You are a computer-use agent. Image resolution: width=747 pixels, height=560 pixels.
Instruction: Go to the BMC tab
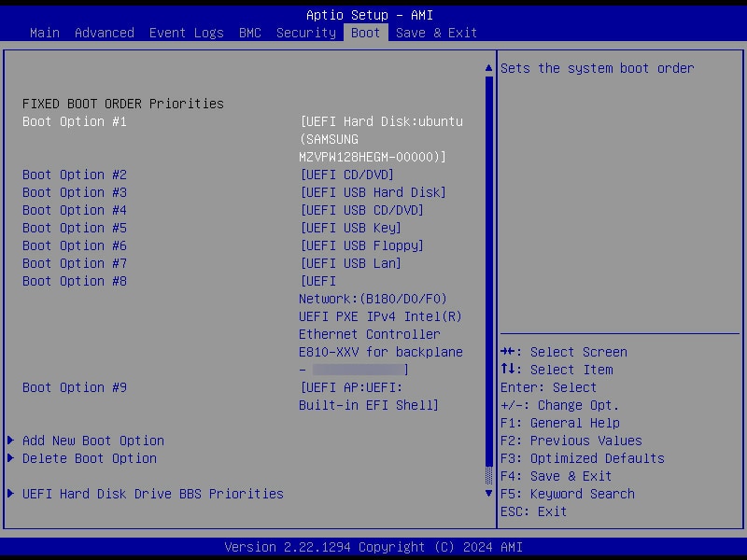(x=250, y=33)
